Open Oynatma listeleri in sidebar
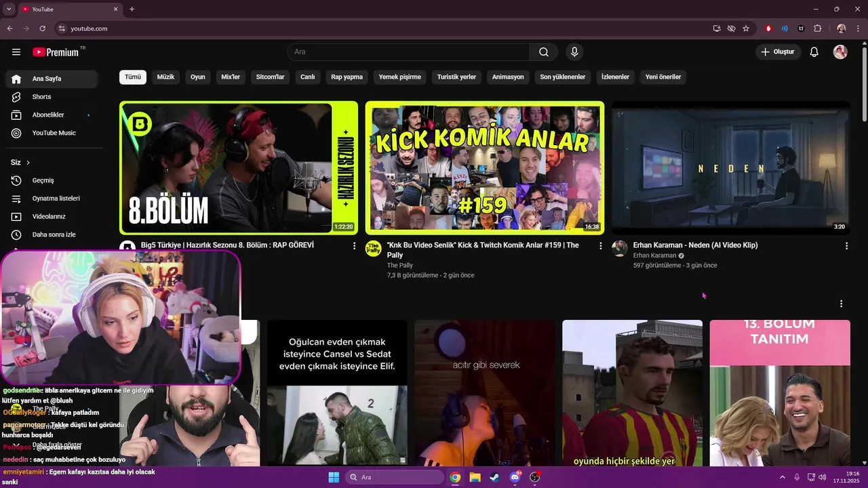868x488 pixels. point(52,199)
